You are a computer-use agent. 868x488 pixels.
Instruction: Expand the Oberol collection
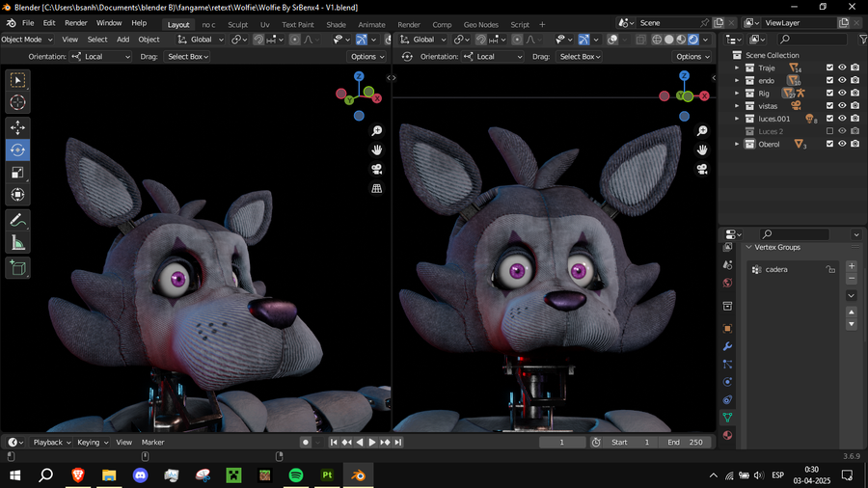737,144
